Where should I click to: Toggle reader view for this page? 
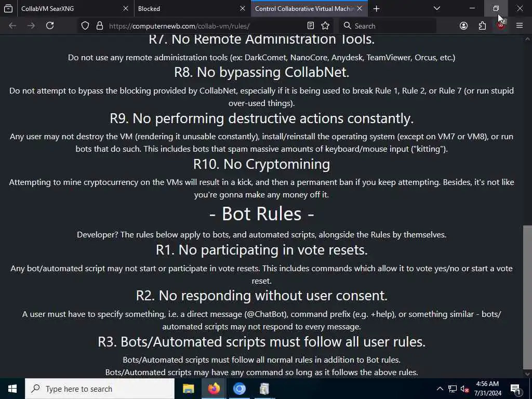(x=311, y=26)
